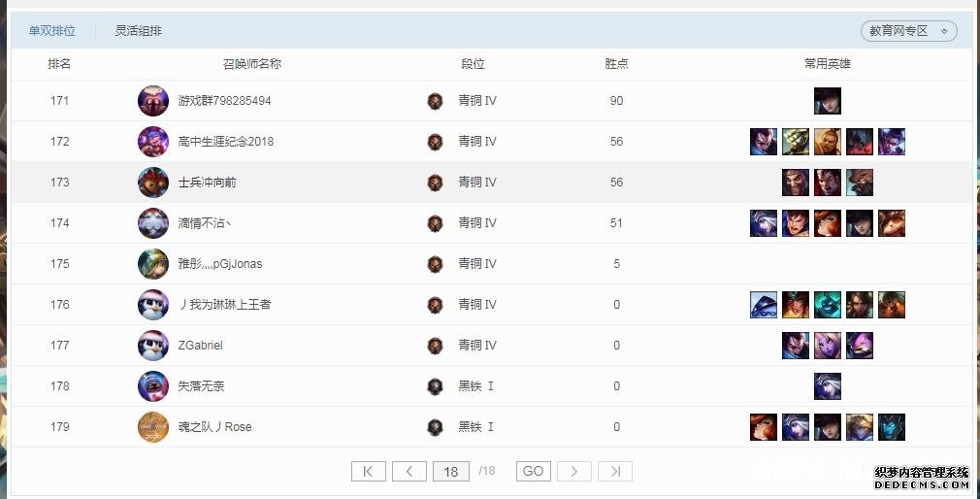This screenshot has width=980, height=499.
Task: Jump to the last page of rankings
Action: (x=615, y=472)
